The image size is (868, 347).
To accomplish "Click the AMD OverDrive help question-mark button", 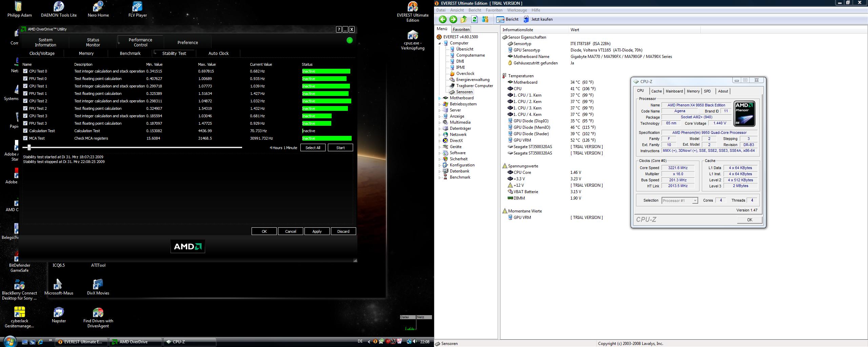I will [x=339, y=29].
